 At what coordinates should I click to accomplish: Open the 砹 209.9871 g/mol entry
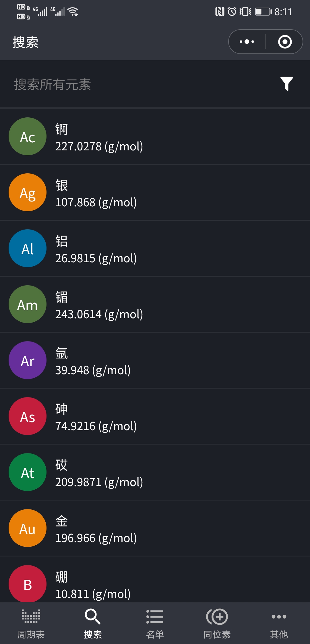click(155, 472)
